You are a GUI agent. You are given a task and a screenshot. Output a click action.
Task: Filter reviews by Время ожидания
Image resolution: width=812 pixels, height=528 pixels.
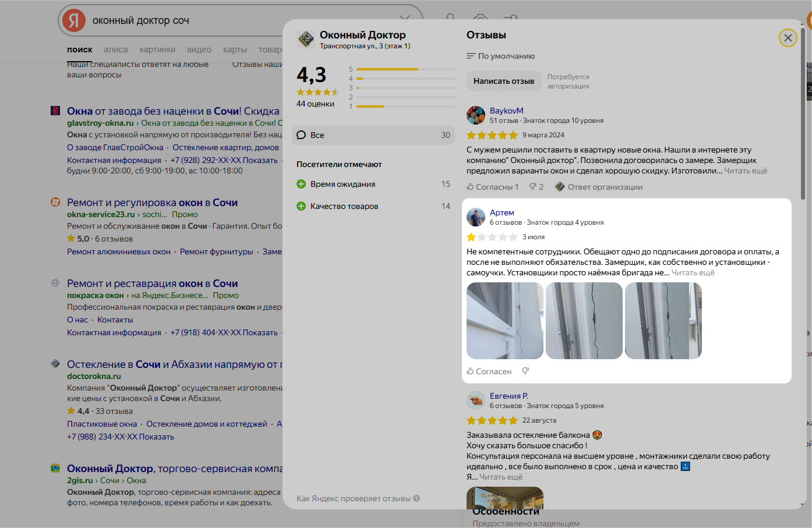(343, 184)
